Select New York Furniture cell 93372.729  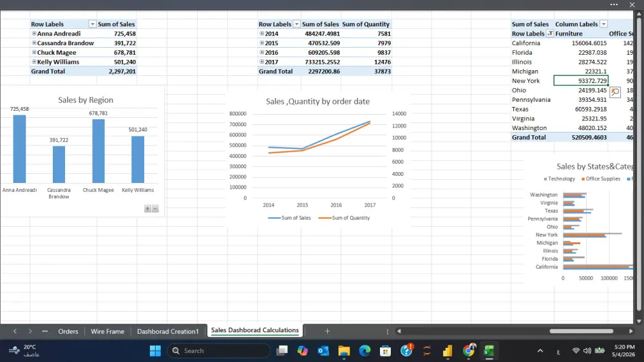[581, 81]
